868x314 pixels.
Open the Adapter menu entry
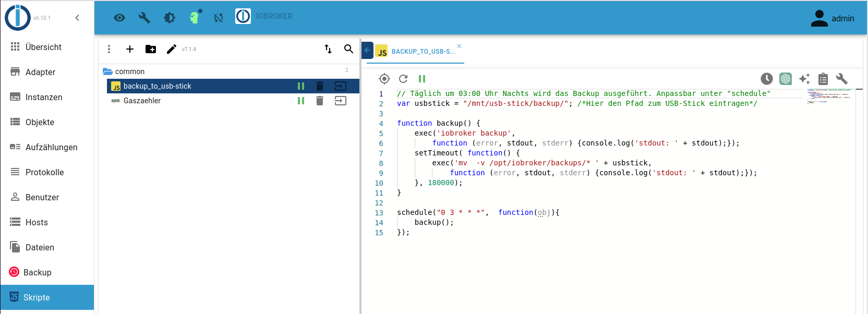click(x=47, y=72)
